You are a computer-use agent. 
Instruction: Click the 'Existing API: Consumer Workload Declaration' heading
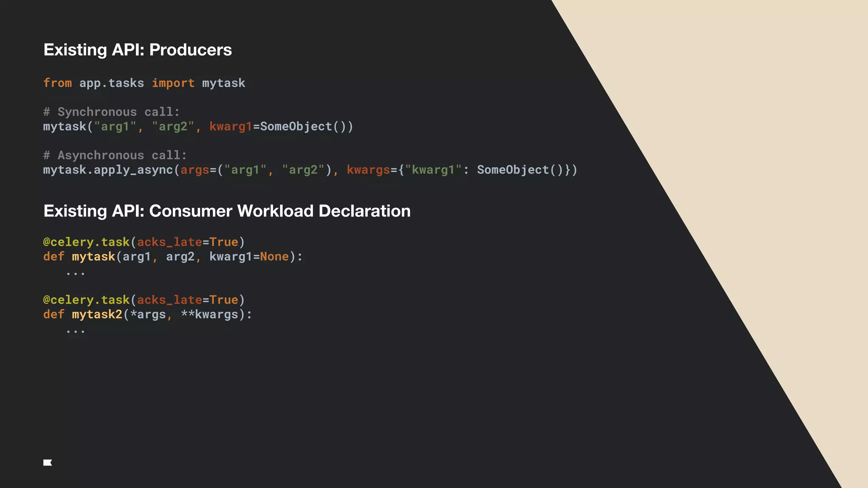point(227,211)
